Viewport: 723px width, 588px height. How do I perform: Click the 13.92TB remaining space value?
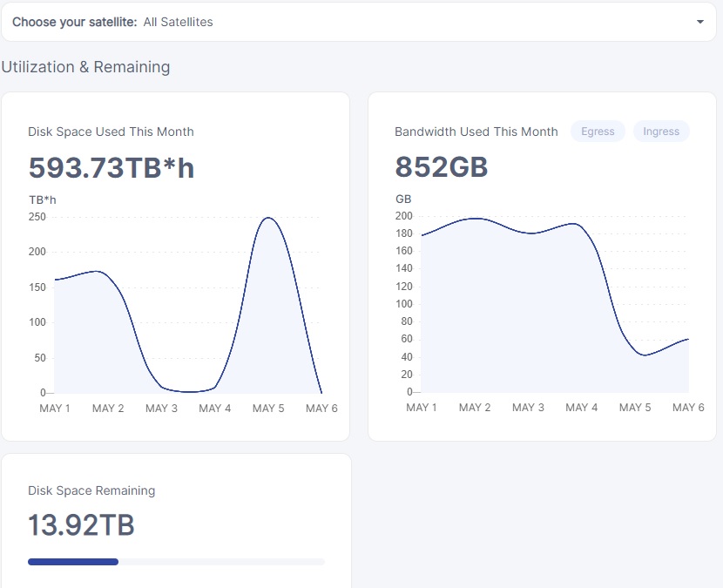coord(81,526)
